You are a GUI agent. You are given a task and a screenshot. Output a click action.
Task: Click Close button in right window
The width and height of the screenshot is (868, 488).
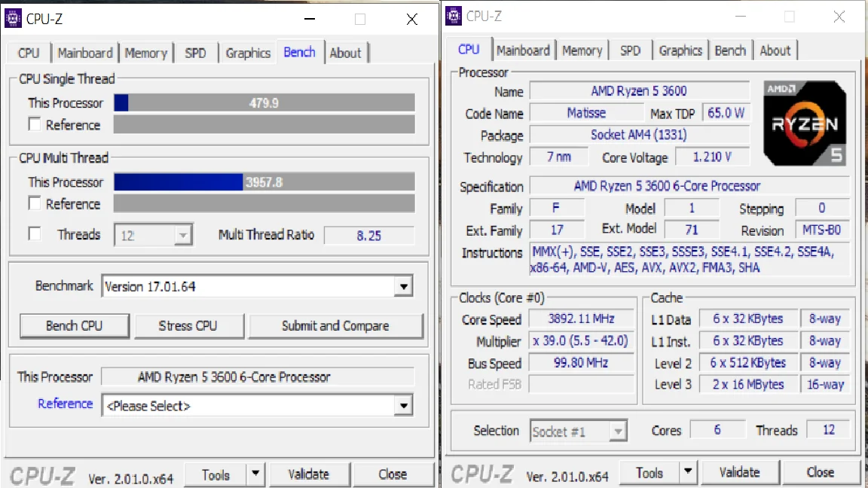821,472
